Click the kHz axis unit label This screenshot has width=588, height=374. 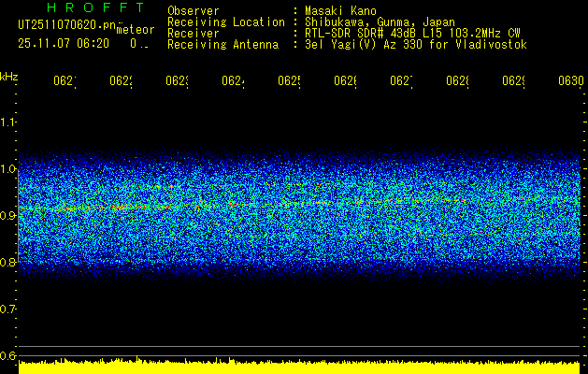(8, 76)
